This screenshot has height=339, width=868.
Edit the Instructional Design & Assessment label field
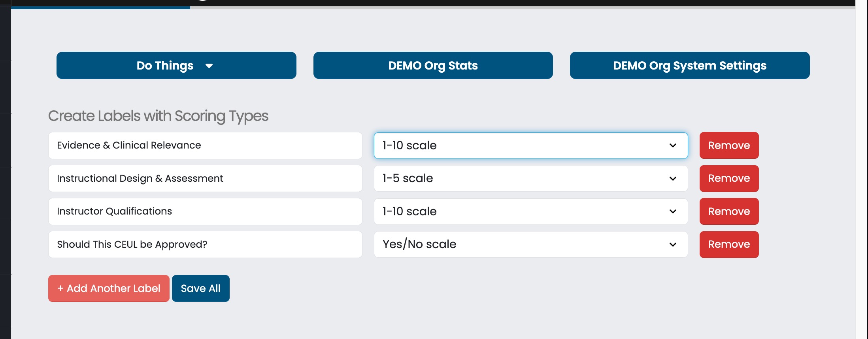(x=205, y=179)
